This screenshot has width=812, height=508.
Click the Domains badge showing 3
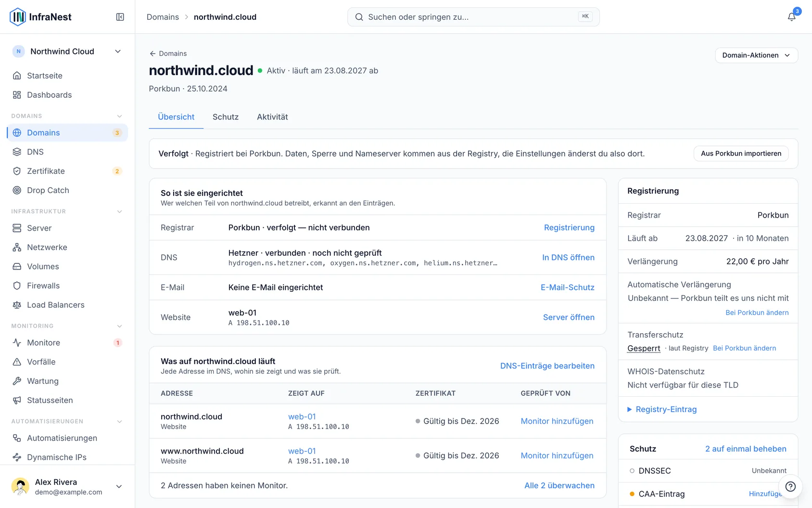pyautogui.click(x=117, y=133)
